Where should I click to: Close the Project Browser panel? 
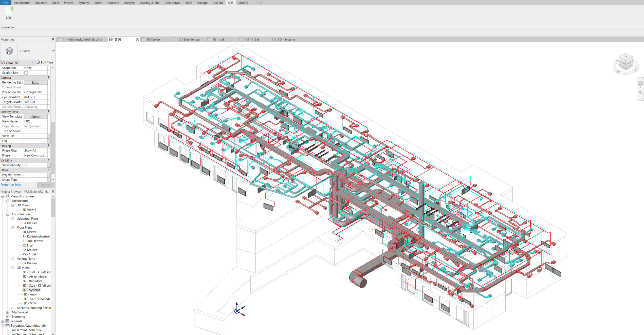(53, 192)
